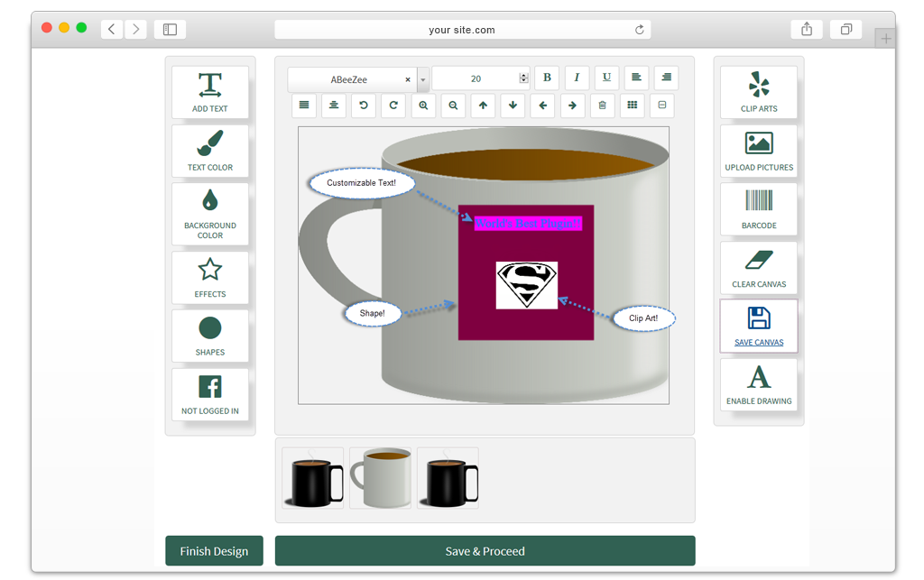Click the Save Canvas floppy disk icon
This screenshot has width=924, height=580.
coord(758,318)
